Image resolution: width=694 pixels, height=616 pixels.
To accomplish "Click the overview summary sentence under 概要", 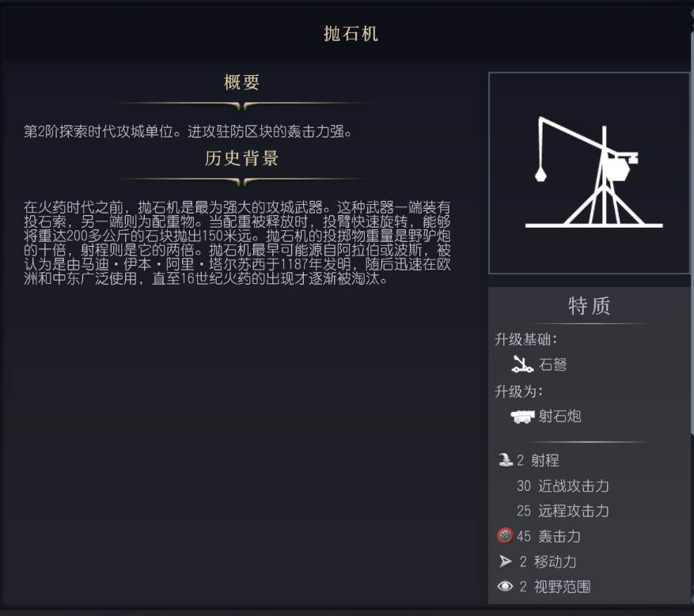I will coord(188,131).
